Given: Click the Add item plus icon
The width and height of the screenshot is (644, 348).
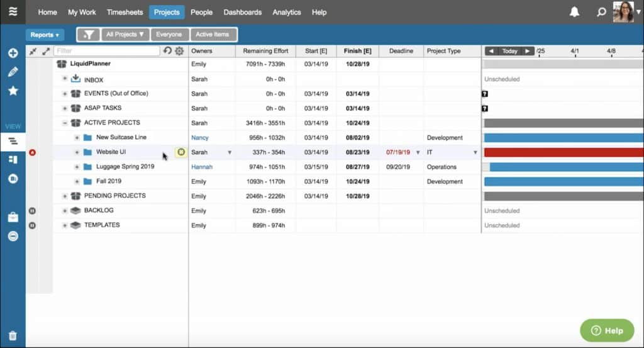Looking at the screenshot, I should (13, 53).
